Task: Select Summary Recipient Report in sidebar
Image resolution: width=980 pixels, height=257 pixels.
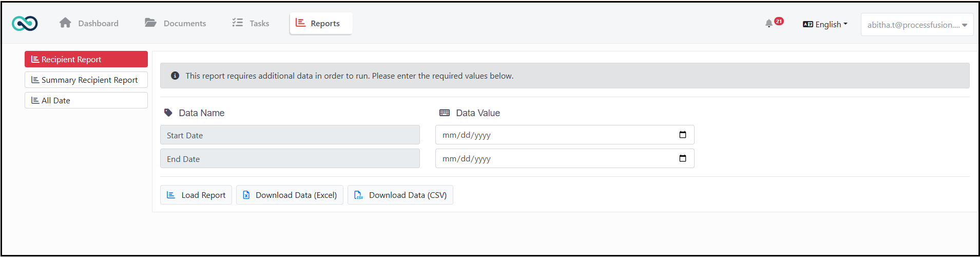Action: coord(86,80)
